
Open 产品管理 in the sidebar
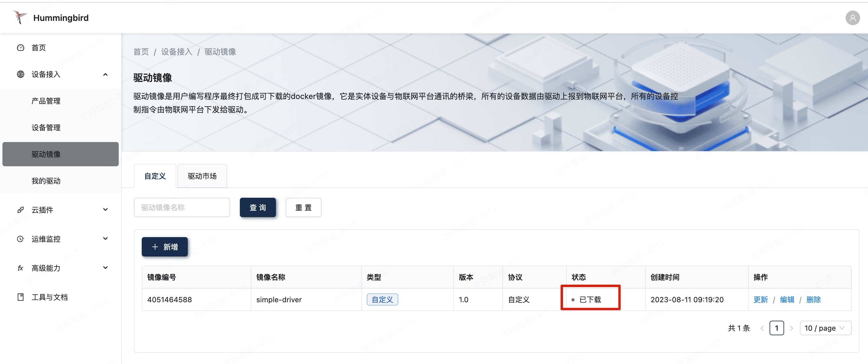coord(46,101)
